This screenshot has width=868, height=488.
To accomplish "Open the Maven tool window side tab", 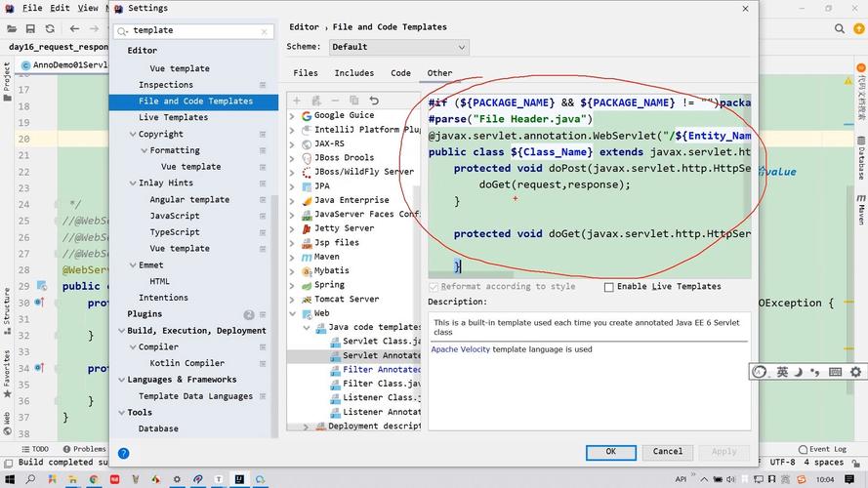I will tap(861, 209).
